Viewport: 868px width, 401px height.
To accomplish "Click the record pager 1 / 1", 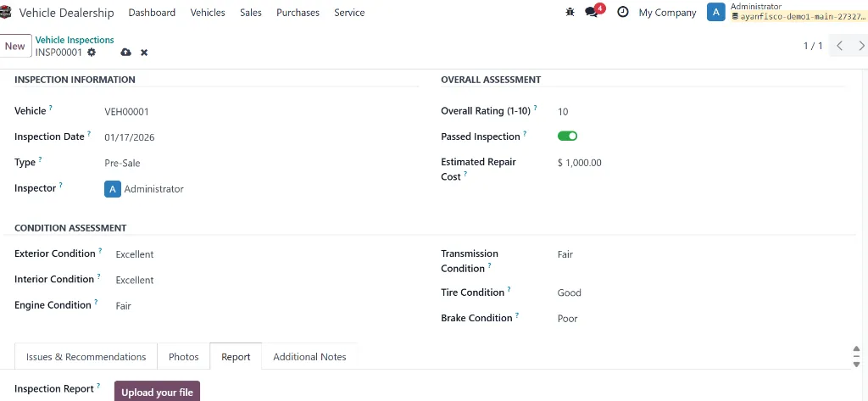I will [x=813, y=46].
